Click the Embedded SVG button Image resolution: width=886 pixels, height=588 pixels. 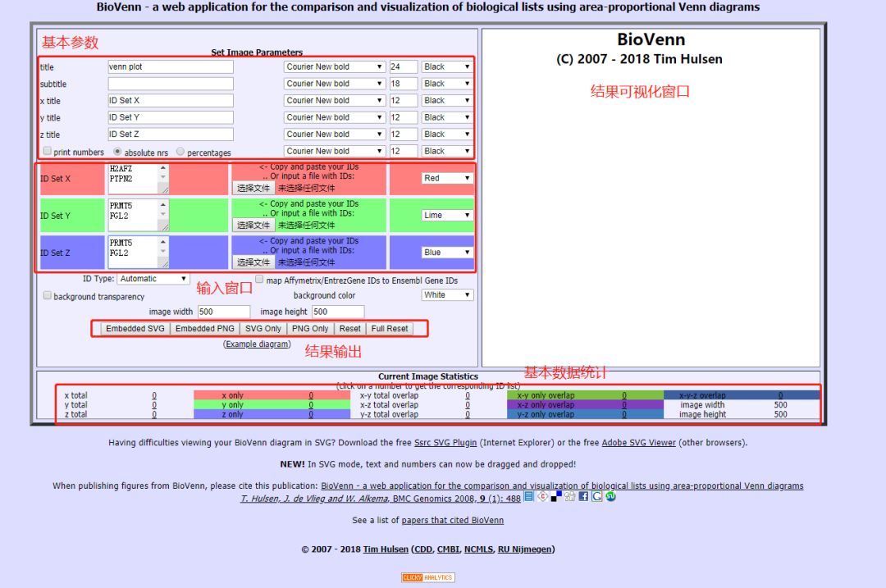coord(135,329)
